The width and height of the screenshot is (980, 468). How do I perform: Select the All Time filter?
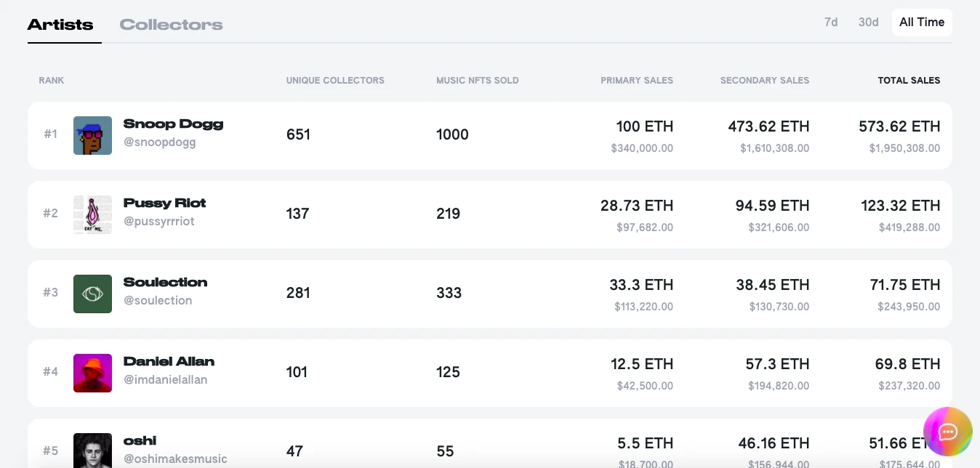click(922, 23)
